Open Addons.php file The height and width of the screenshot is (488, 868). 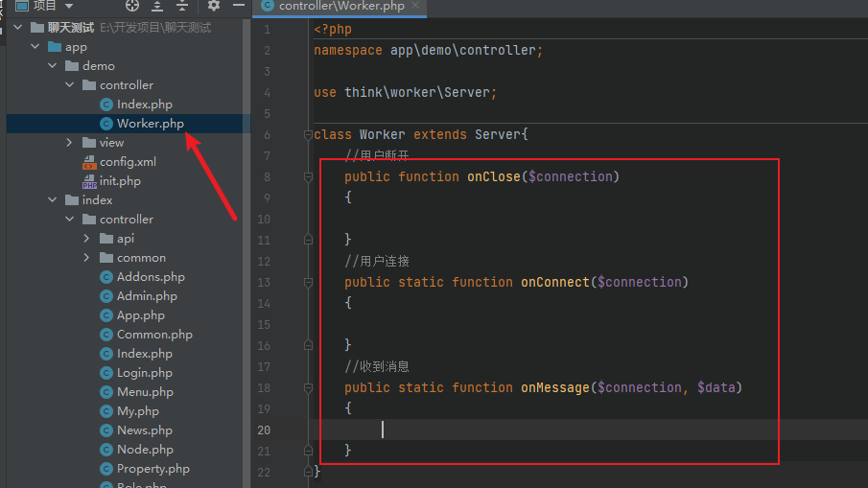tap(151, 277)
